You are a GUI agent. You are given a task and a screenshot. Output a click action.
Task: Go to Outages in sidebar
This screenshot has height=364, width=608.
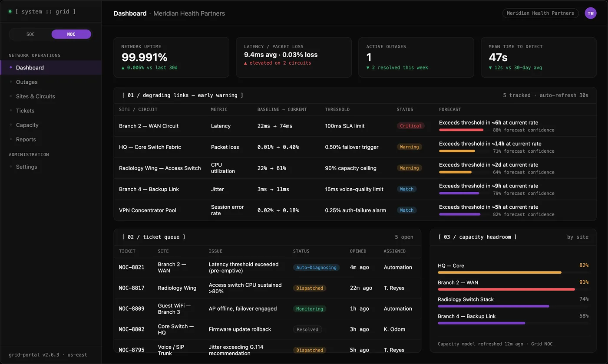(x=51, y=82)
